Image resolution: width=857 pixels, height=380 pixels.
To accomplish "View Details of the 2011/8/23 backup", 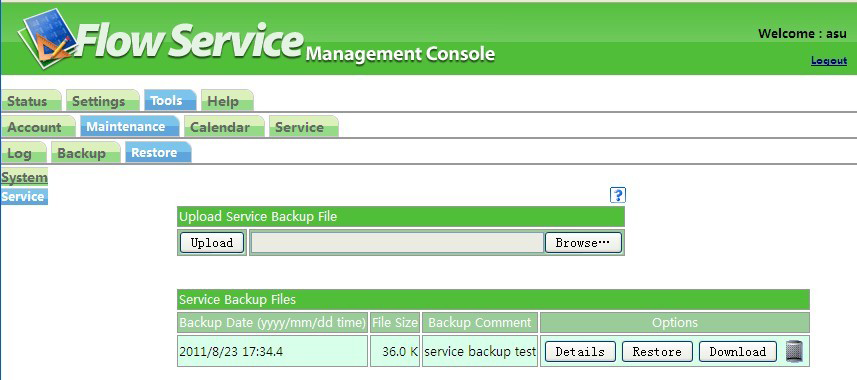I will coord(580,352).
